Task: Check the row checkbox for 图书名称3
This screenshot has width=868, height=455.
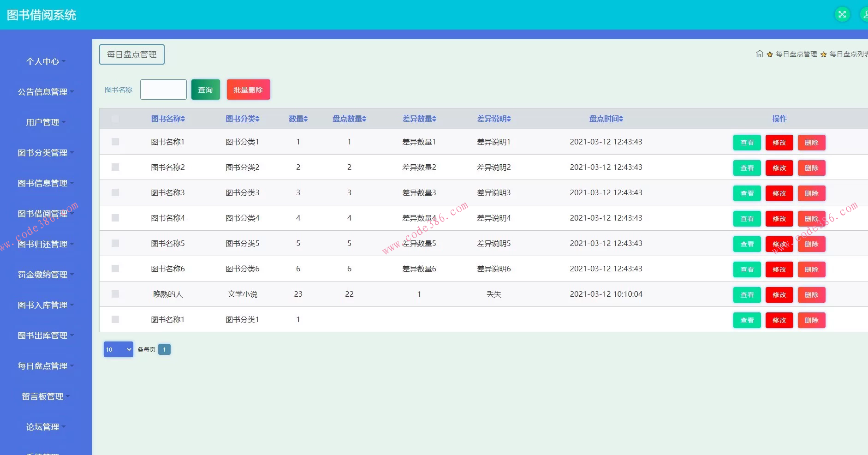Action: pyautogui.click(x=115, y=192)
